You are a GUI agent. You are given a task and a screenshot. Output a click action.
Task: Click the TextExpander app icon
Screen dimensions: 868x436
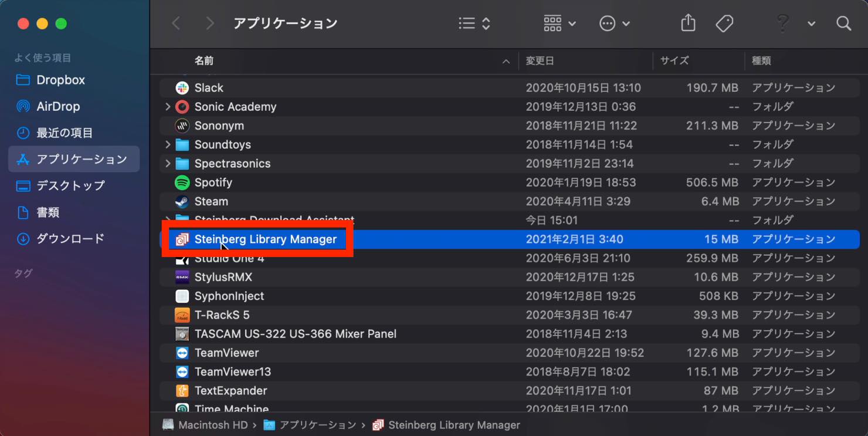pos(182,391)
